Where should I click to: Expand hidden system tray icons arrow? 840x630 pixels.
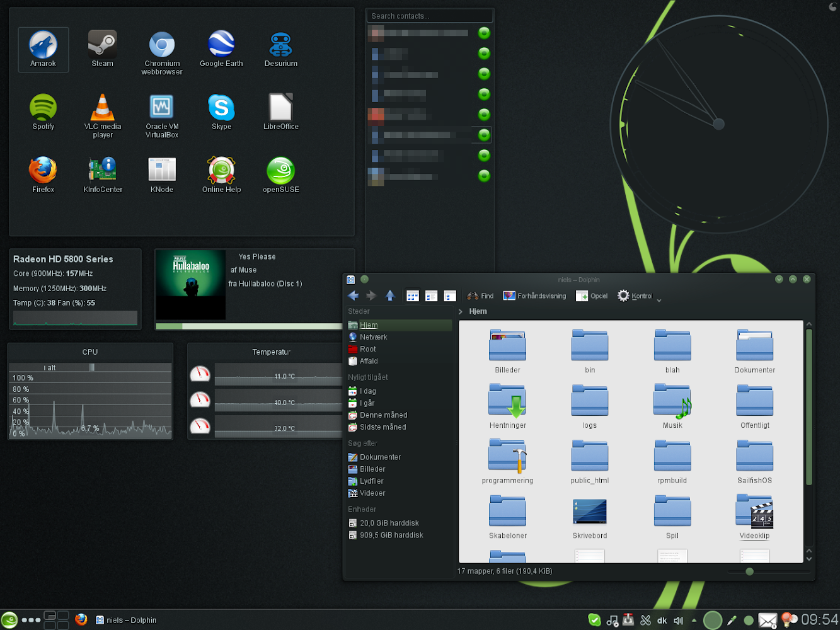694,621
